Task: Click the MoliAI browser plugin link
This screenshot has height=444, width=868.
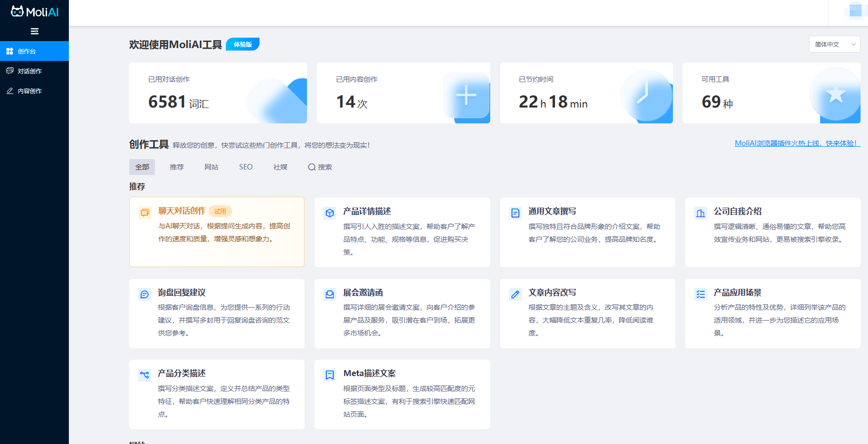Action: (x=797, y=143)
